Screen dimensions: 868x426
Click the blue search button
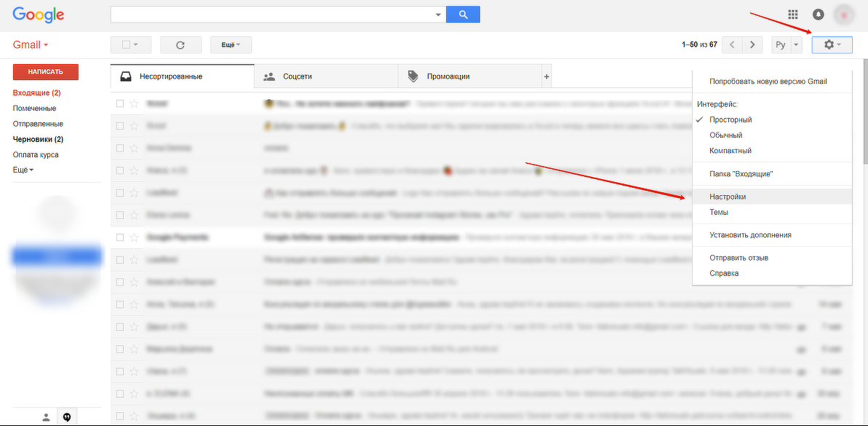coord(463,15)
